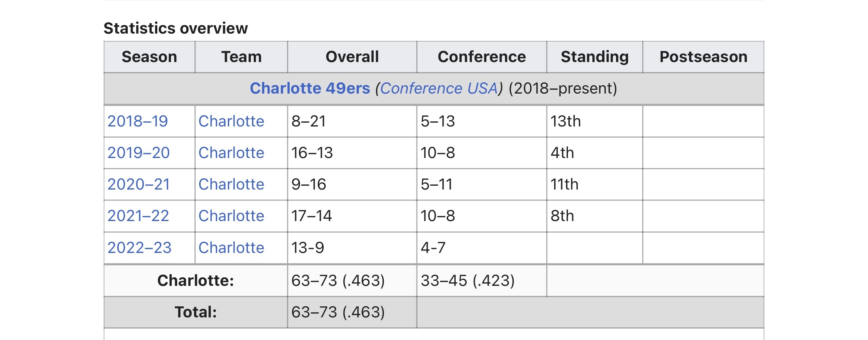
Task: Click the Postseason column header
Action: click(x=703, y=57)
